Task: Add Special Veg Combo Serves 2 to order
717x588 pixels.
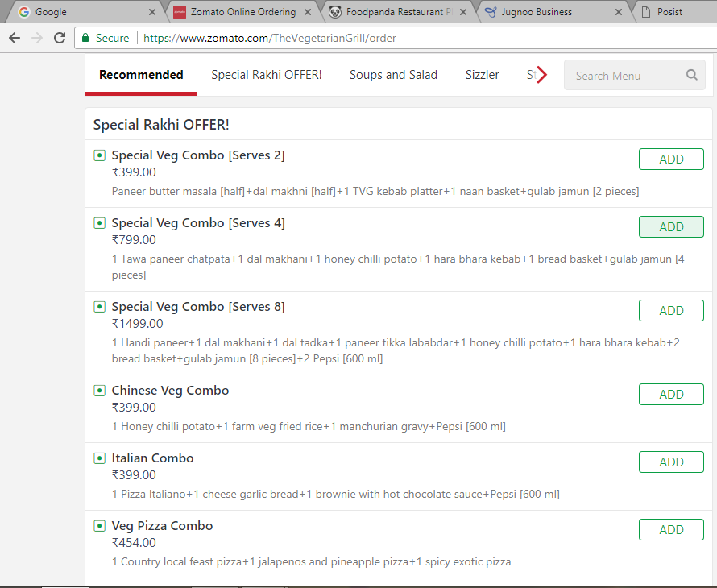Action: (671, 159)
